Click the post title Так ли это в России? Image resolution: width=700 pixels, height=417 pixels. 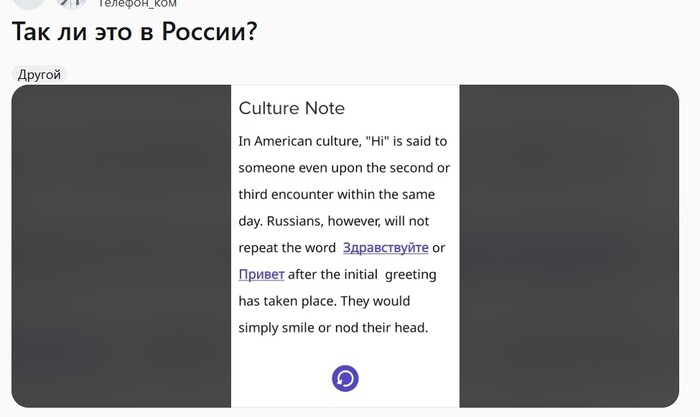coord(135,32)
